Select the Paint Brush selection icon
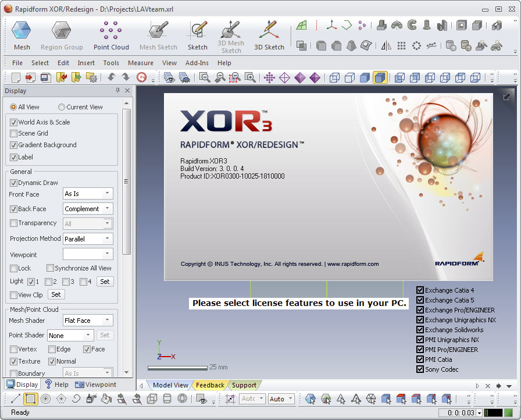Screen dimensions: 521x420 [x=91, y=398]
